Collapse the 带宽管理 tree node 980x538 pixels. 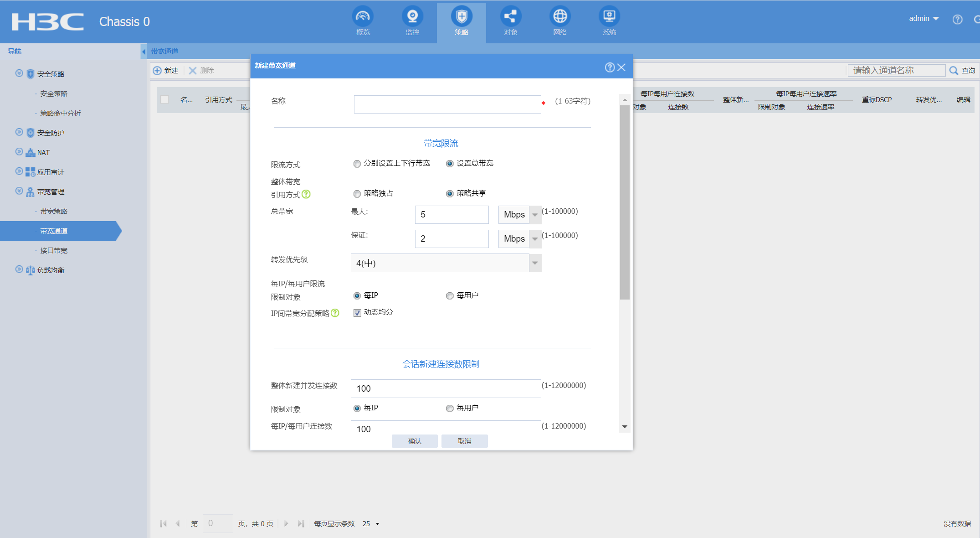coord(19,191)
